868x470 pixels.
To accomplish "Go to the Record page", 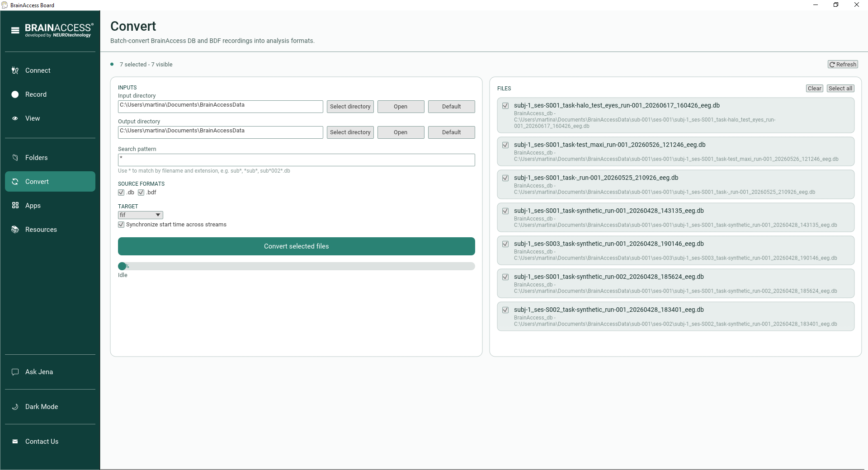I will click(x=50, y=94).
